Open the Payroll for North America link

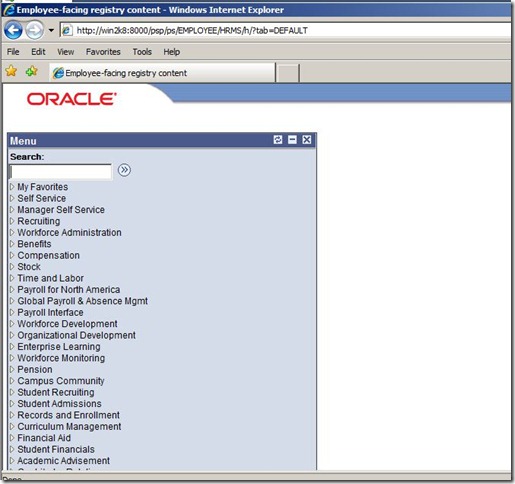coord(69,289)
